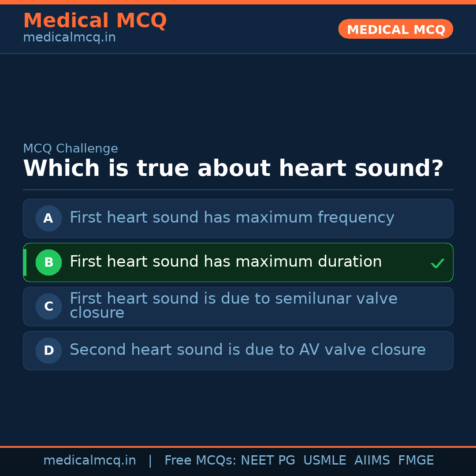The height and width of the screenshot is (476, 476).
Task: Click the green checkmark on option B
Action: [x=437, y=263]
